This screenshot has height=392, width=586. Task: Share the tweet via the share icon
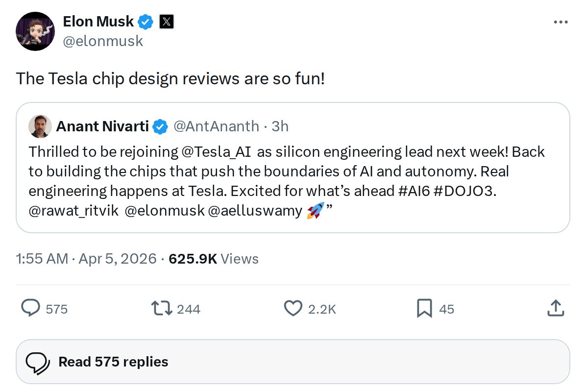click(x=556, y=308)
